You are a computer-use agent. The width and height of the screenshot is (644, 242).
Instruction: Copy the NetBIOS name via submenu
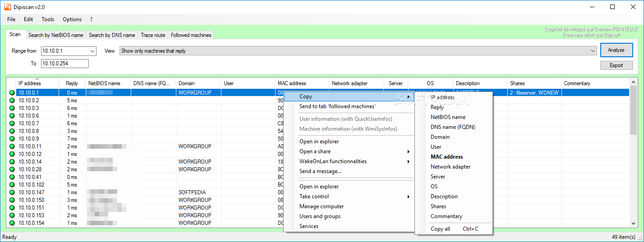point(453,117)
